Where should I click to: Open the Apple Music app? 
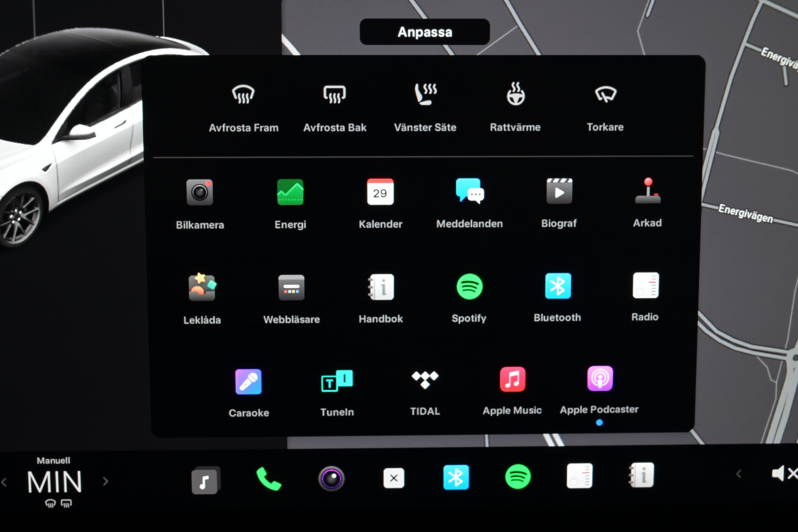[512, 391]
